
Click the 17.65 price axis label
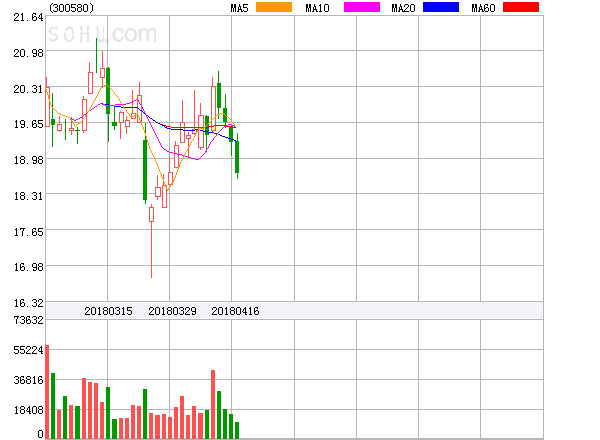click(28, 232)
